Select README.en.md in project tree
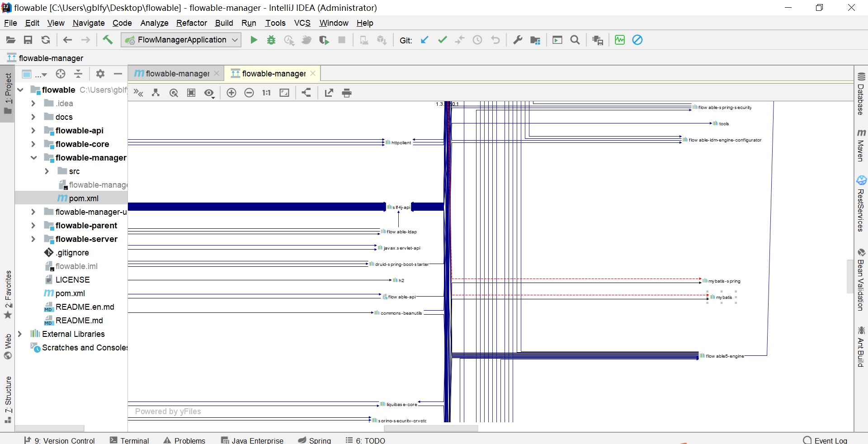The height and width of the screenshot is (444, 868). tap(80, 307)
